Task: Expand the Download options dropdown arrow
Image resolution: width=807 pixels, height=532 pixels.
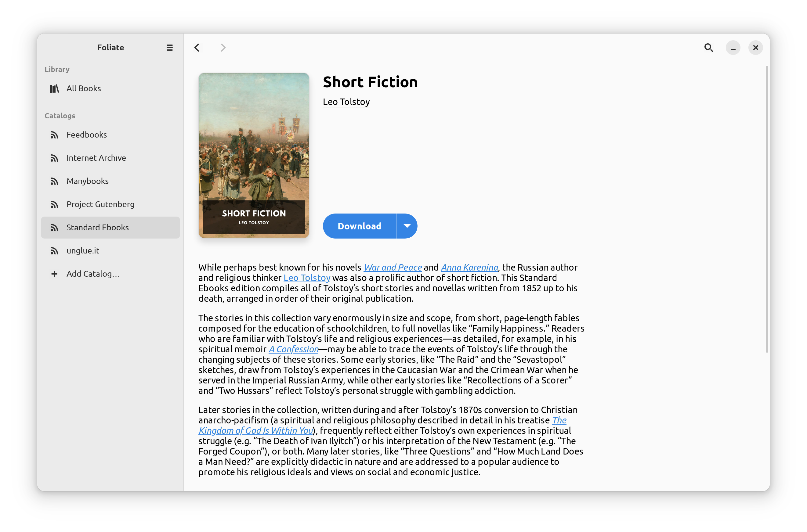Action: (x=407, y=226)
